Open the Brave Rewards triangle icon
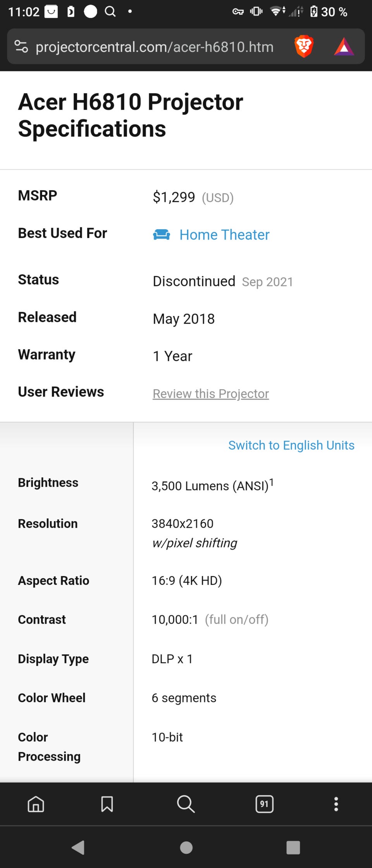This screenshot has height=868, width=372. [344, 47]
